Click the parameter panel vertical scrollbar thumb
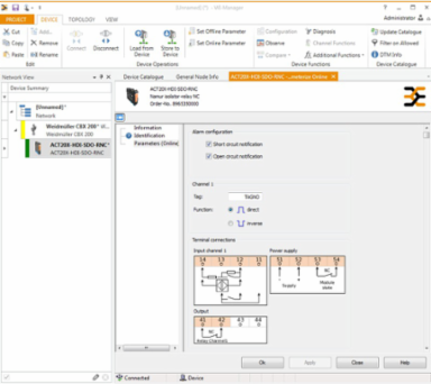 click(x=426, y=135)
